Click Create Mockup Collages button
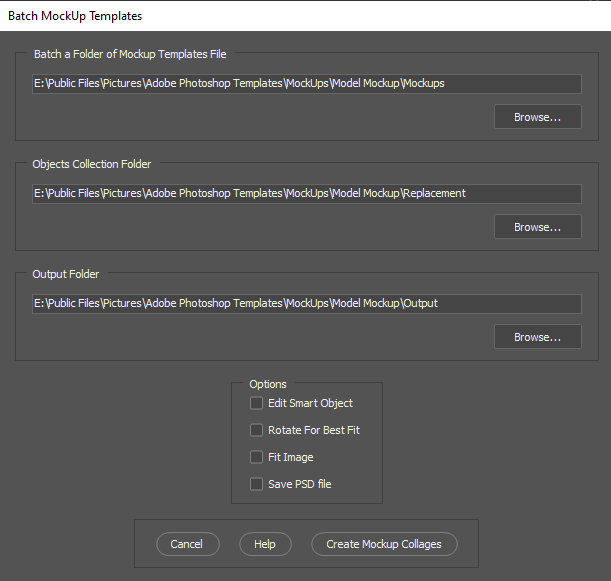Image resolution: width=611 pixels, height=581 pixels. pos(384,544)
